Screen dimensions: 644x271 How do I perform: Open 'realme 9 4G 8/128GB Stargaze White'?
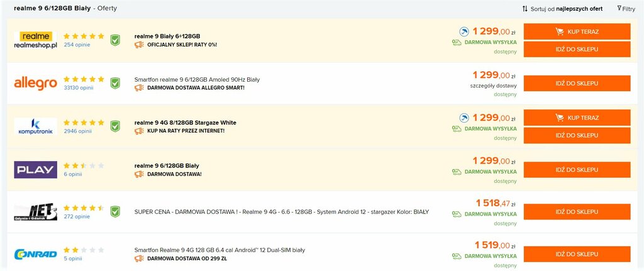[x=186, y=123]
